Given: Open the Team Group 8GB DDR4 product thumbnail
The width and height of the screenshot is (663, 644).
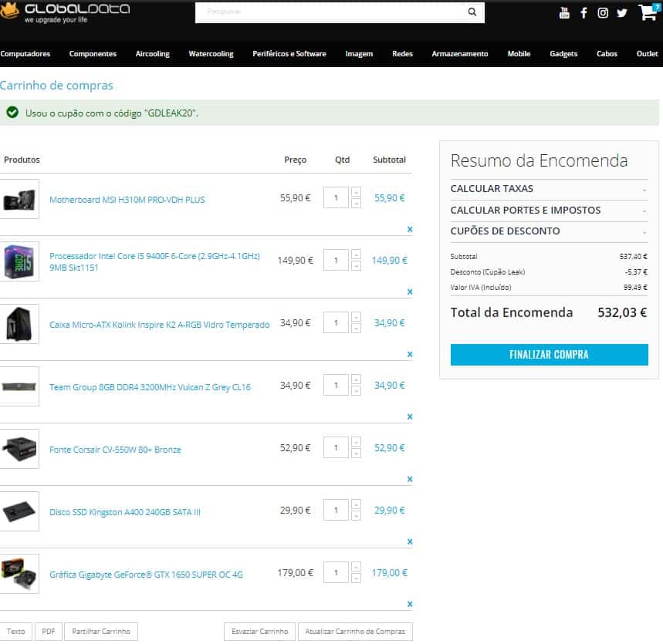Looking at the screenshot, I should tap(19, 386).
